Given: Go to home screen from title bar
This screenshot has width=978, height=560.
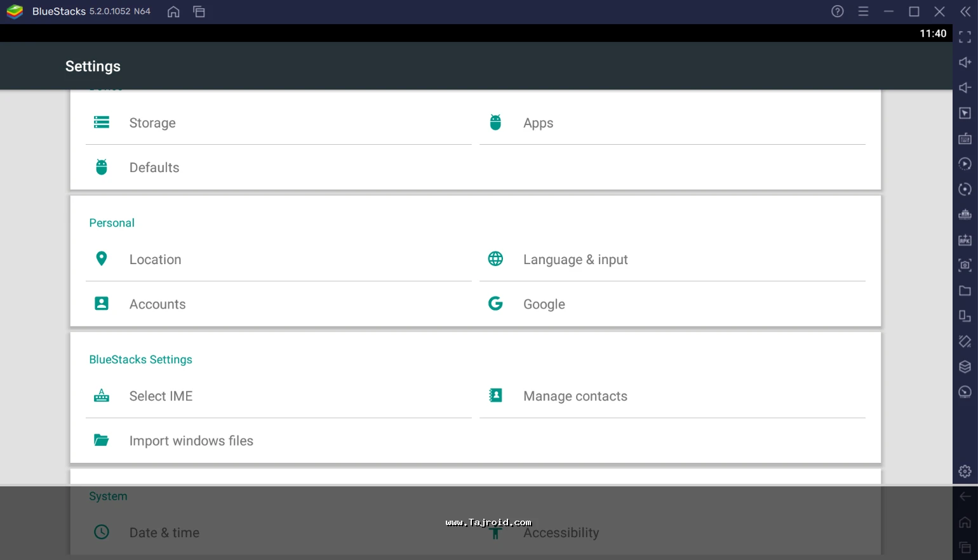Looking at the screenshot, I should coord(173,12).
